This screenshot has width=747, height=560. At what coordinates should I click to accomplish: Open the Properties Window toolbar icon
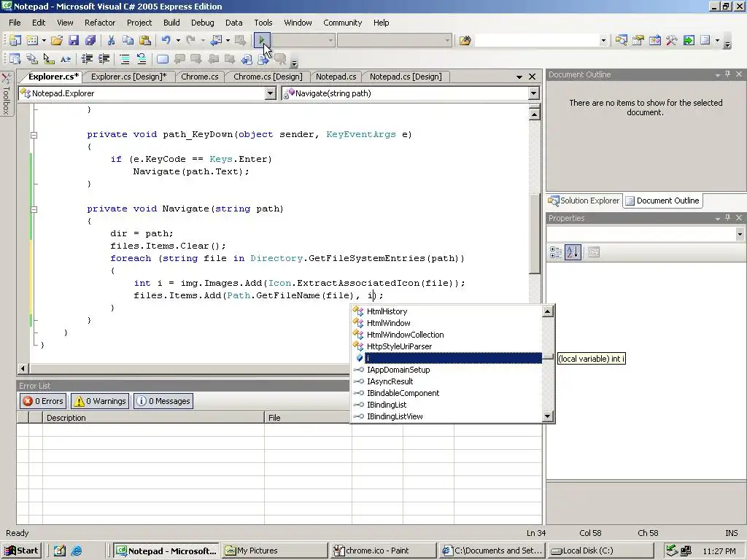pos(638,41)
